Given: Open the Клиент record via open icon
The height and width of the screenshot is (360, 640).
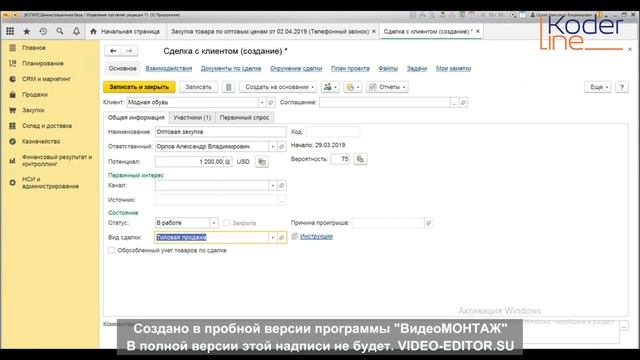Looking at the screenshot, I should click(x=271, y=102).
